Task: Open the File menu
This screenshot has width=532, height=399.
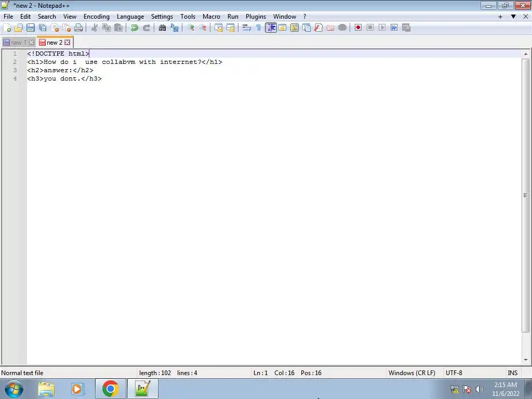Action: [8, 17]
